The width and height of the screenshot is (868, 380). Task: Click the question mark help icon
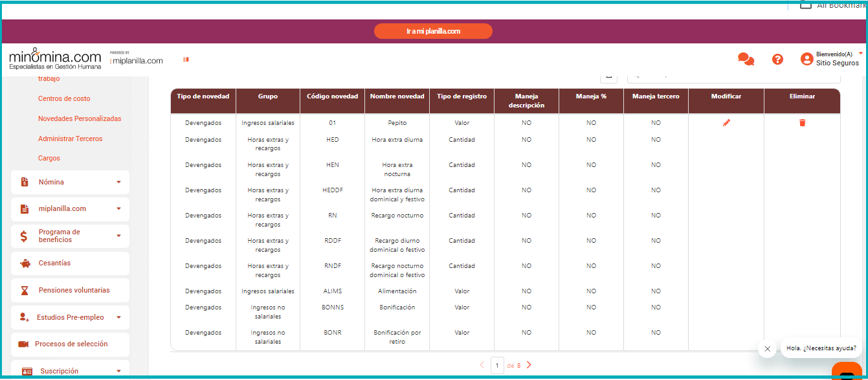(x=777, y=60)
